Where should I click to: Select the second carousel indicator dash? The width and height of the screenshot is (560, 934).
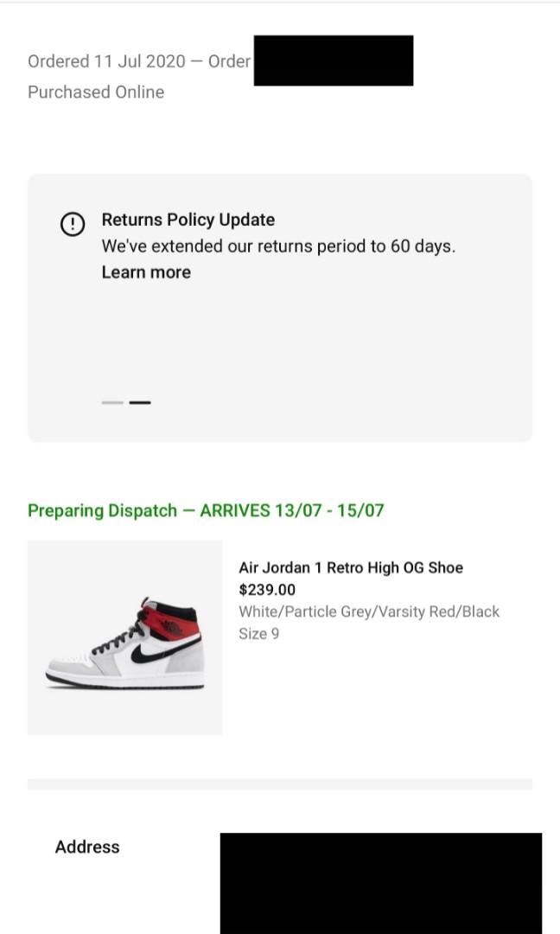(x=140, y=402)
